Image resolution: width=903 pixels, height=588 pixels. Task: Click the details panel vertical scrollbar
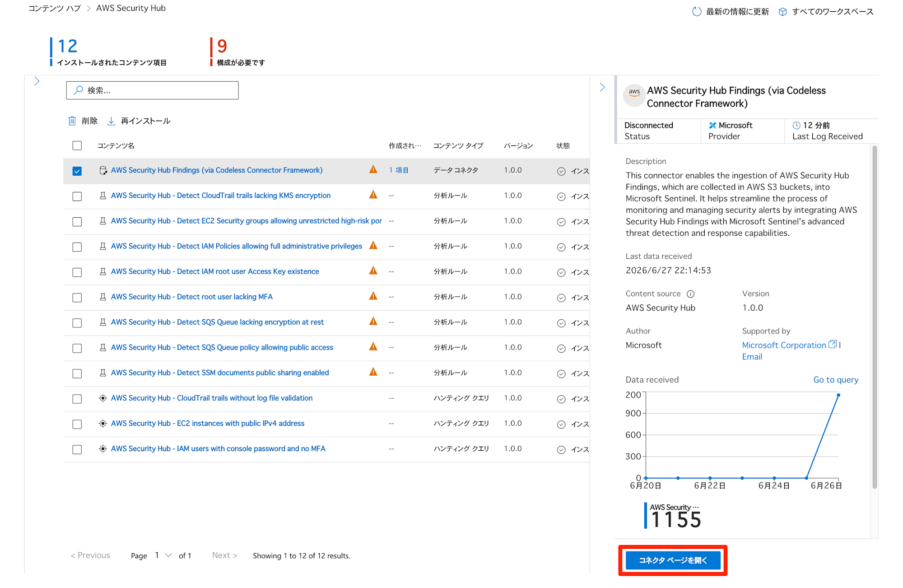pos(875,317)
